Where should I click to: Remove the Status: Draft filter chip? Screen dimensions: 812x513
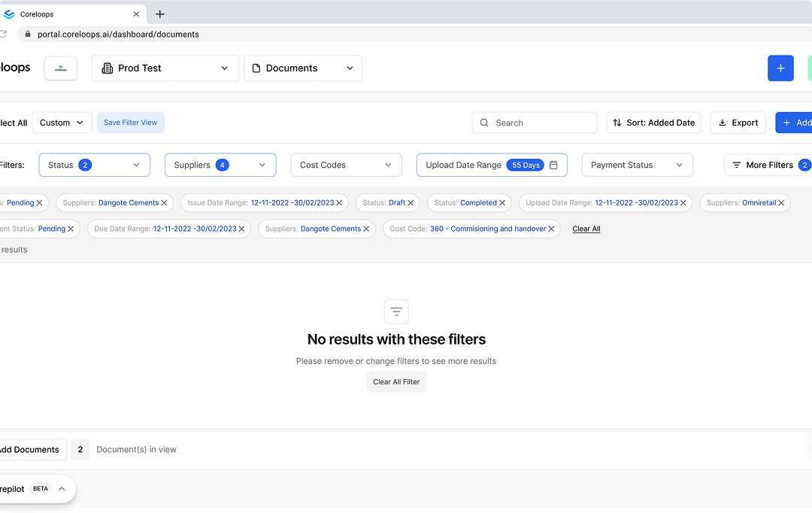click(x=411, y=202)
